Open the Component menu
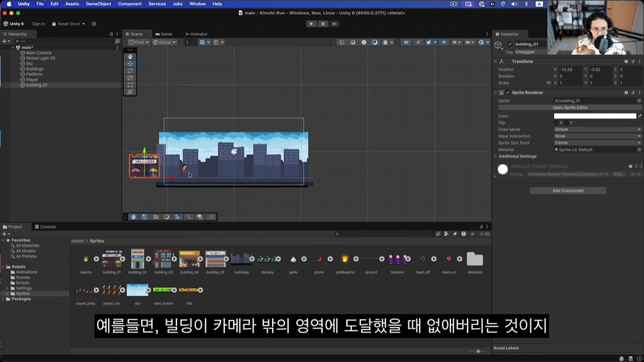644x362 pixels. point(129,4)
